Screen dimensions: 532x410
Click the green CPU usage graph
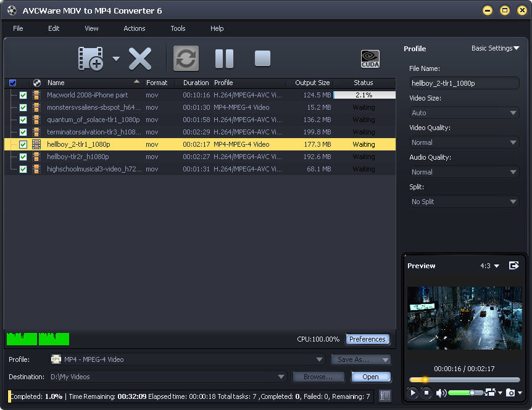(38, 339)
